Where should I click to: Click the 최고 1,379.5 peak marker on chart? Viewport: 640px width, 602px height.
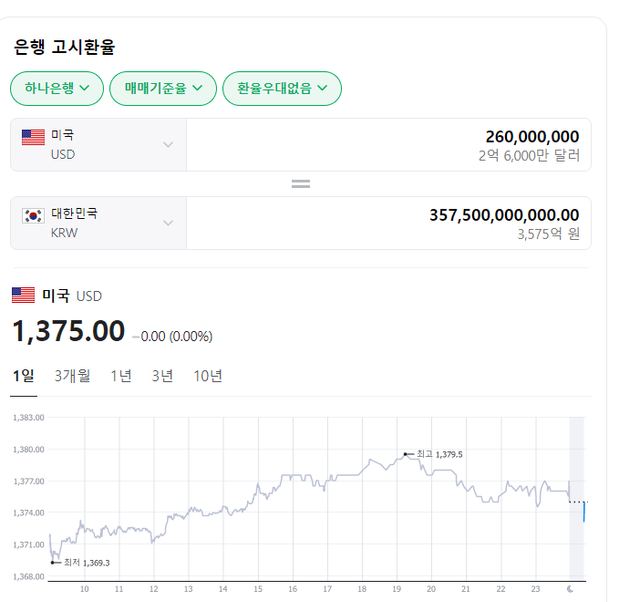click(406, 454)
